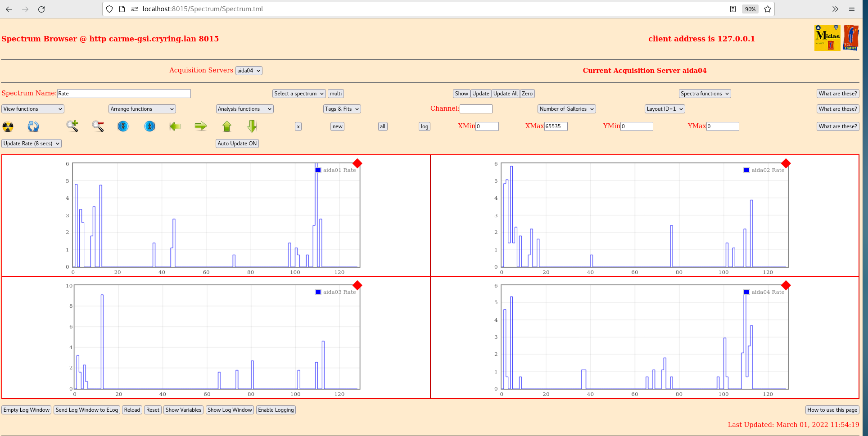Click the blue circular refresh arrows icon
The height and width of the screenshot is (436, 868).
click(33, 126)
